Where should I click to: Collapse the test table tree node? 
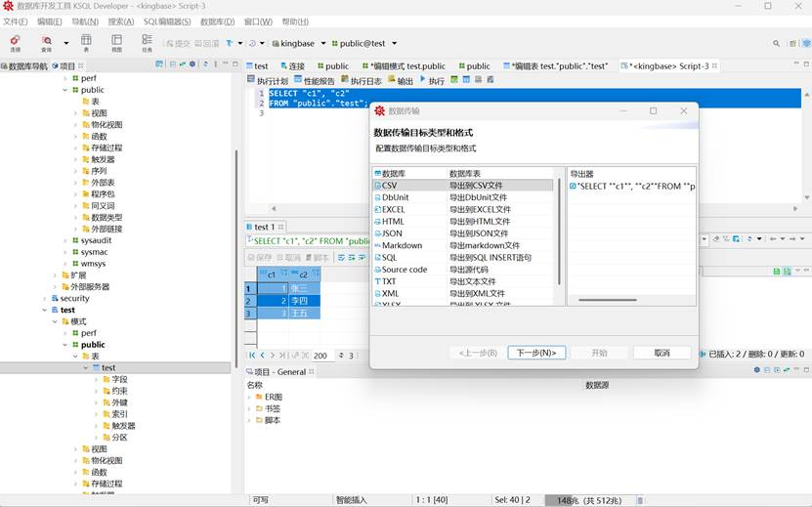click(85, 368)
